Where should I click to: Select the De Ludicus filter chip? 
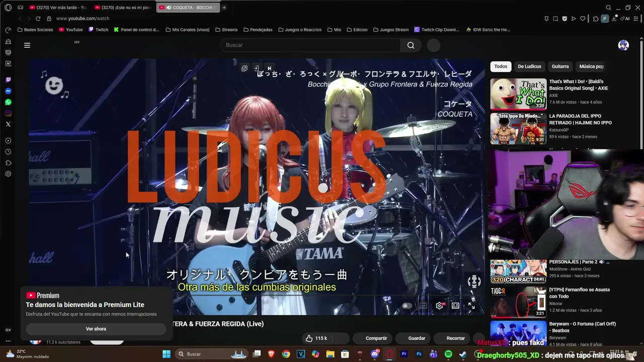(x=529, y=66)
